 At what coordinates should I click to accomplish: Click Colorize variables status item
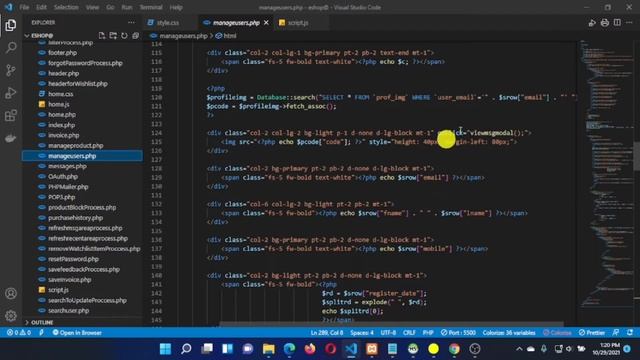pos(509,333)
